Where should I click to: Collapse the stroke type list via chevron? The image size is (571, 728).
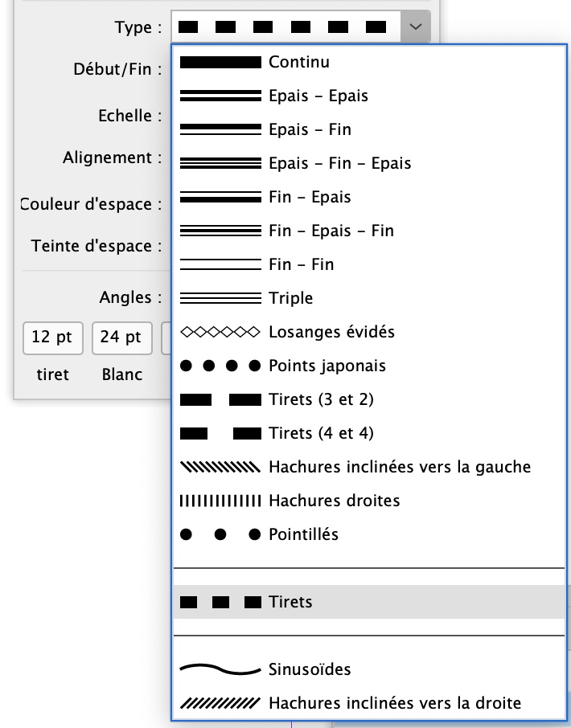(415, 27)
